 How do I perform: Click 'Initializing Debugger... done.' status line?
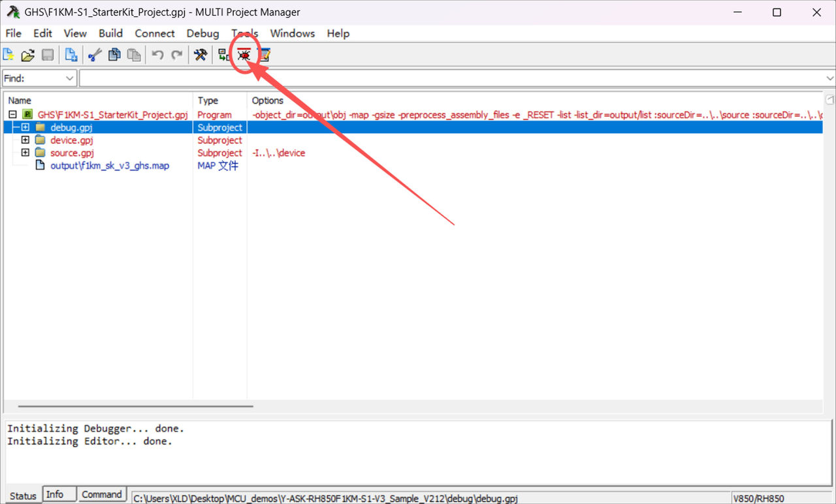pos(96,429)
